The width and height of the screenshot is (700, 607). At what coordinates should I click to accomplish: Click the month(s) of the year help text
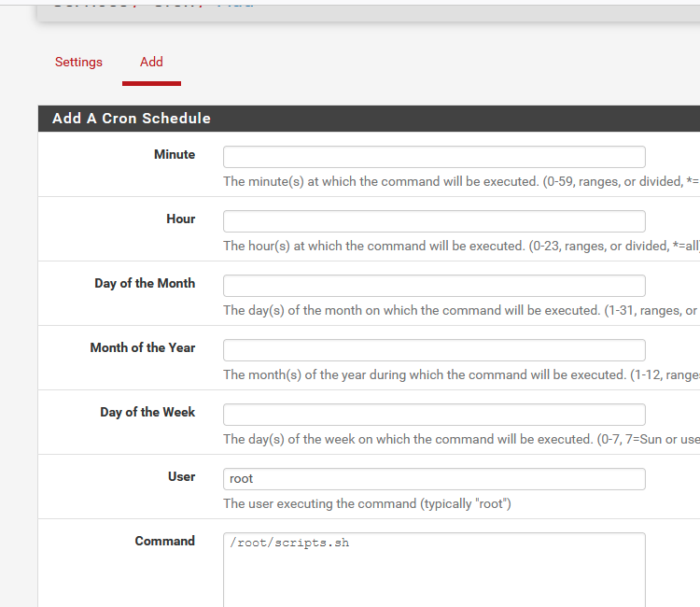tap(462, 374)
